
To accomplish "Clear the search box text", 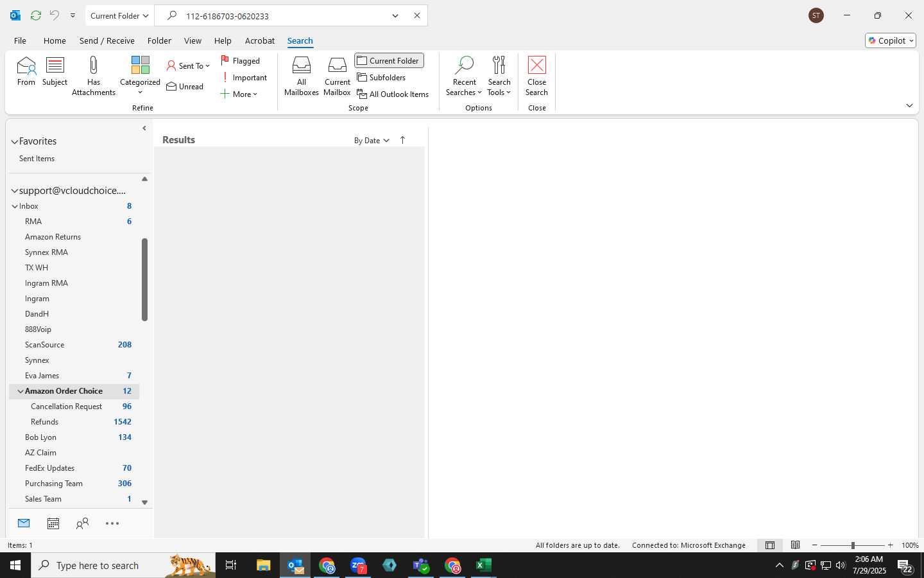I will point(417,15).
